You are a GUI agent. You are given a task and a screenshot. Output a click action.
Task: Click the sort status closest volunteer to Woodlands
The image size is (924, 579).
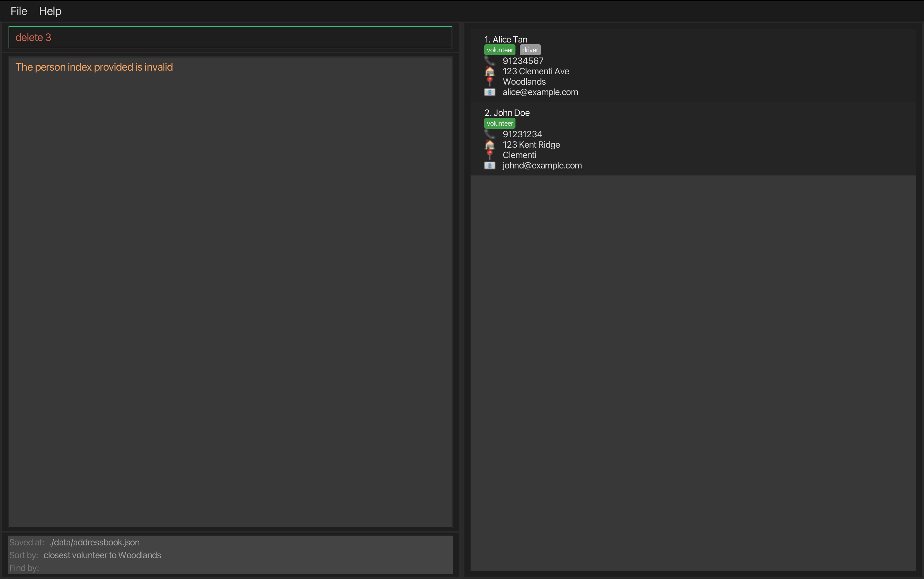coord(102,555)
